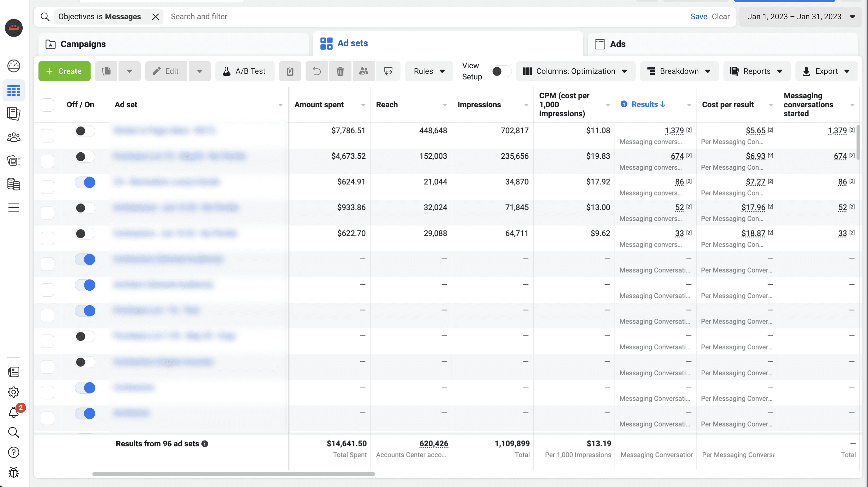The image size is (868, 487).
Task: Click the 620,426 total reach value
Action: (x=434, y=444)
